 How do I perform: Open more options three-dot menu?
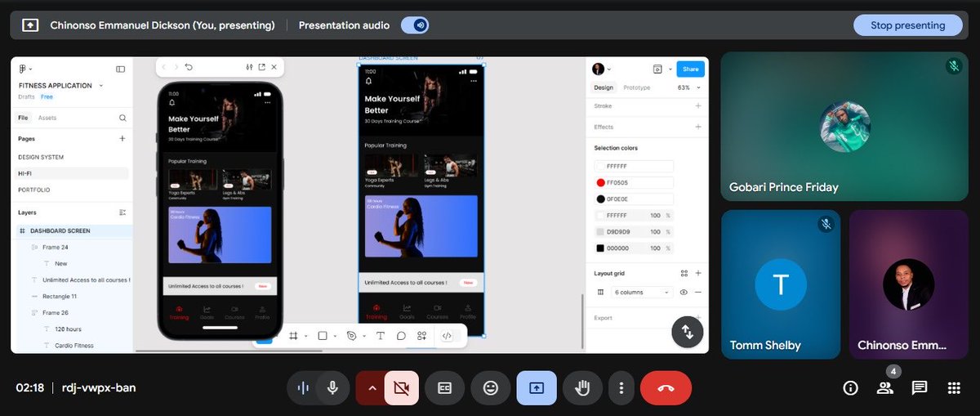click(621, 388)
